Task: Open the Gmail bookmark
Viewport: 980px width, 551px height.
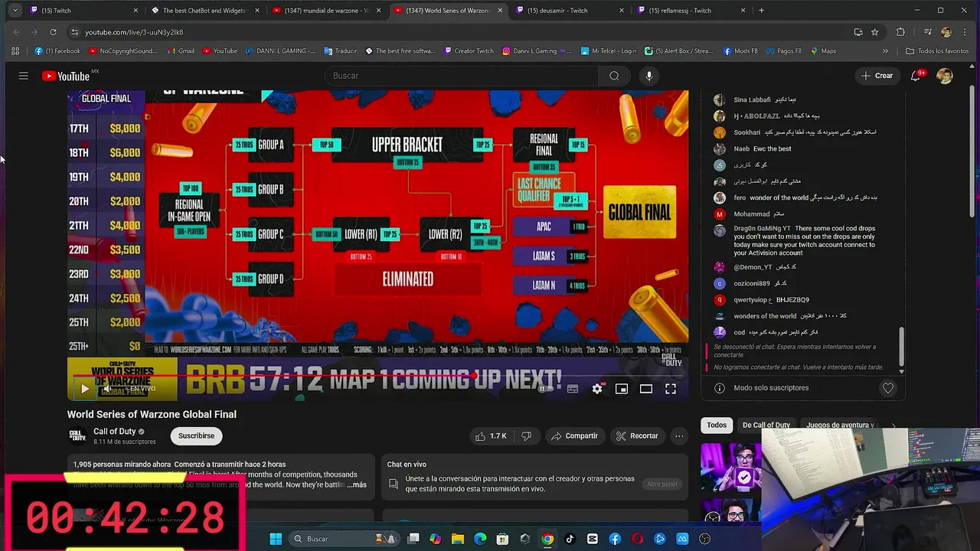Action: tap(181, 51)
